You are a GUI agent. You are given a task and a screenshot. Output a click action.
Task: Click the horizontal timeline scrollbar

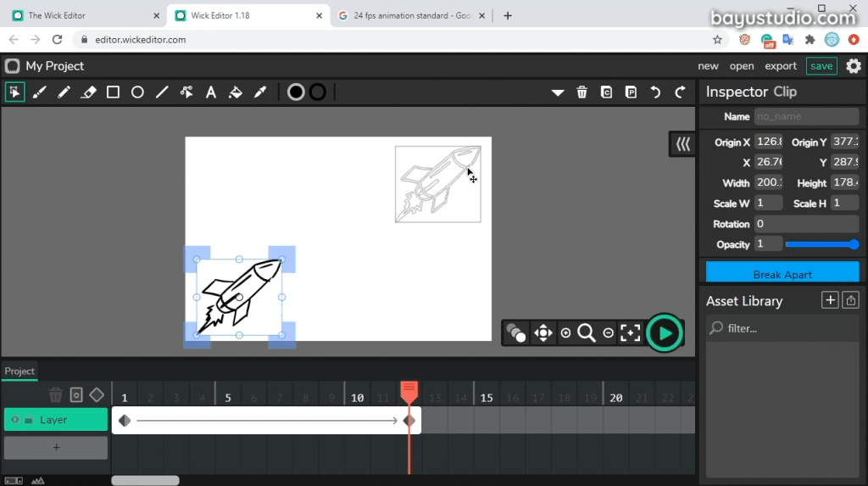tap(145, 480)
